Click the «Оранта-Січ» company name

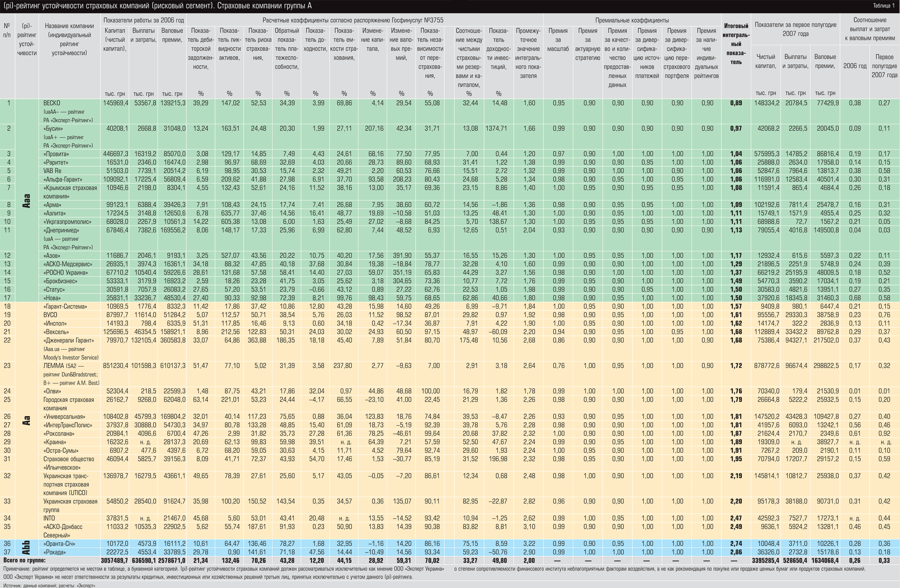click(59, 544)
